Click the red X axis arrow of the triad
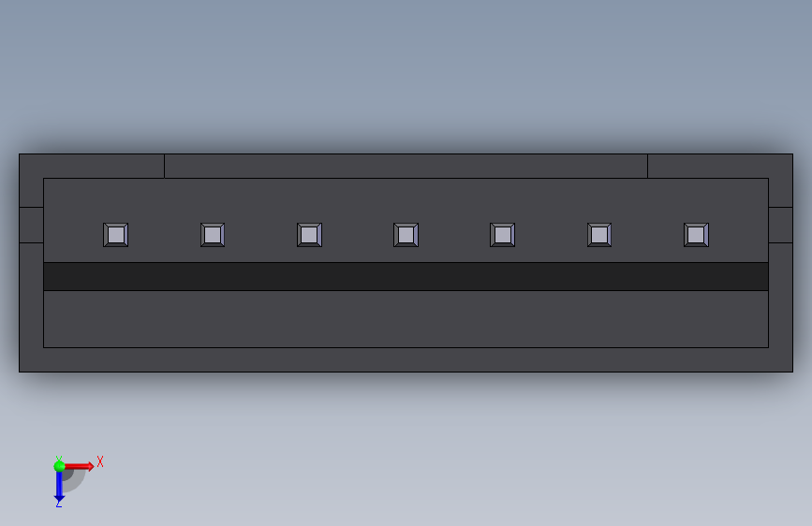 point(79,466)
